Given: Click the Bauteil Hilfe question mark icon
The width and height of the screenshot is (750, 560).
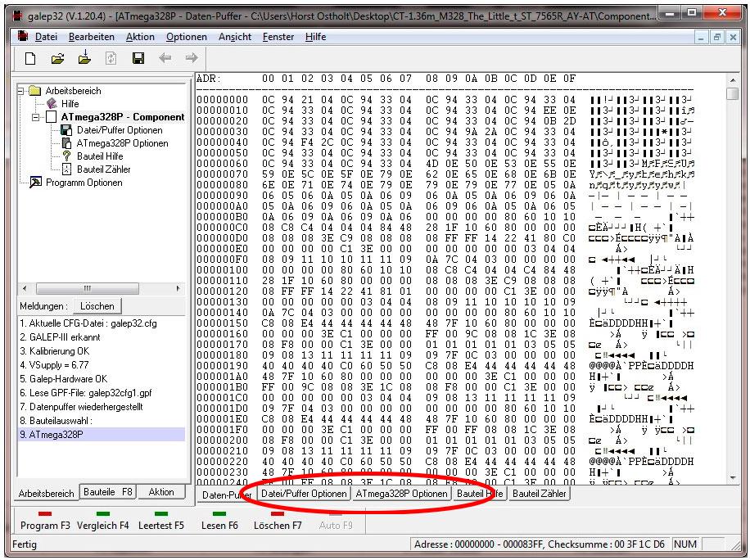Looking at the screenshot, I should point(67,156).
